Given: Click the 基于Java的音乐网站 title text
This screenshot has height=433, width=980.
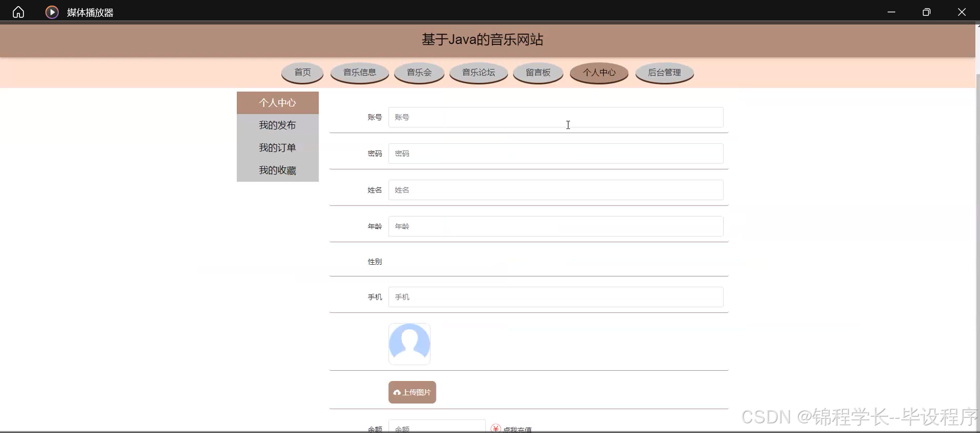Looking at the screenshot, I should coord(482,39).
